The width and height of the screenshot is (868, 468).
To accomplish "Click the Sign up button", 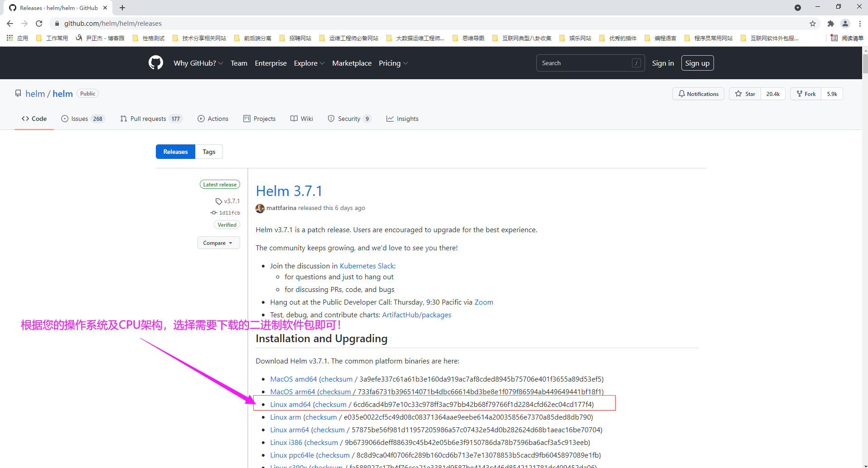I will click(x=697, y=63).
